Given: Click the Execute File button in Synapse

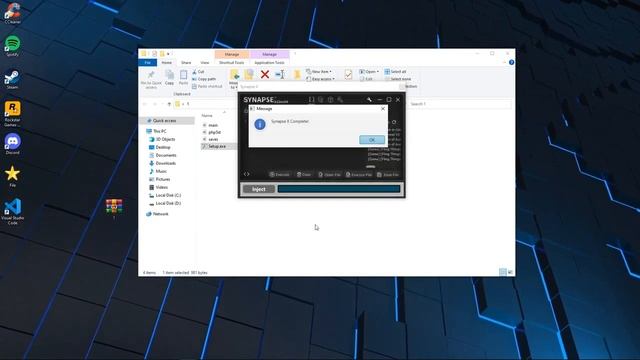Looking at the screenshot, I should click(x=359, y=175).
